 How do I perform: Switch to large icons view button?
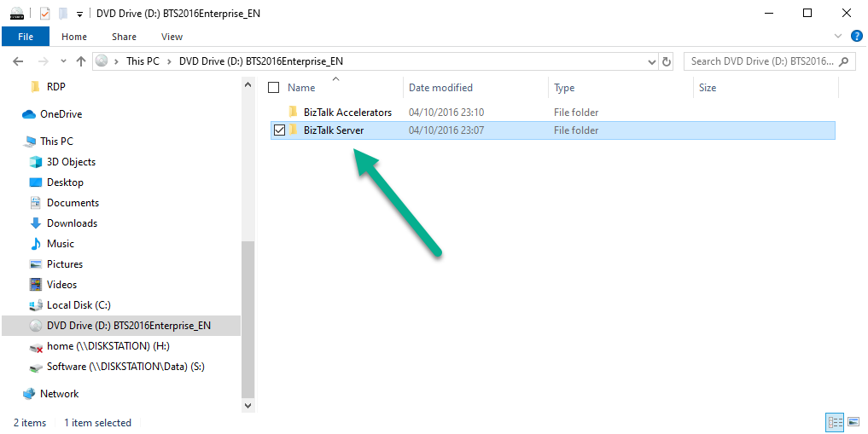(x=853, y=422)
